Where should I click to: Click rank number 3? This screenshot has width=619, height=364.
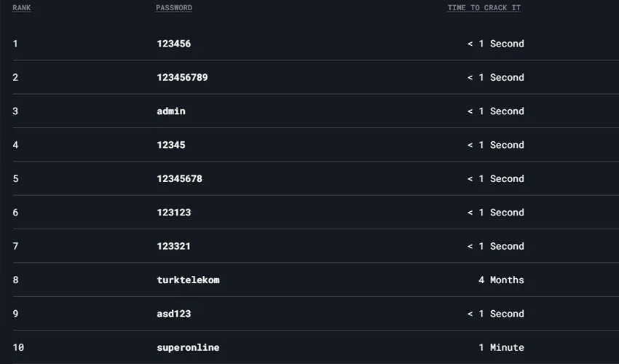click(x=15, y=111)
